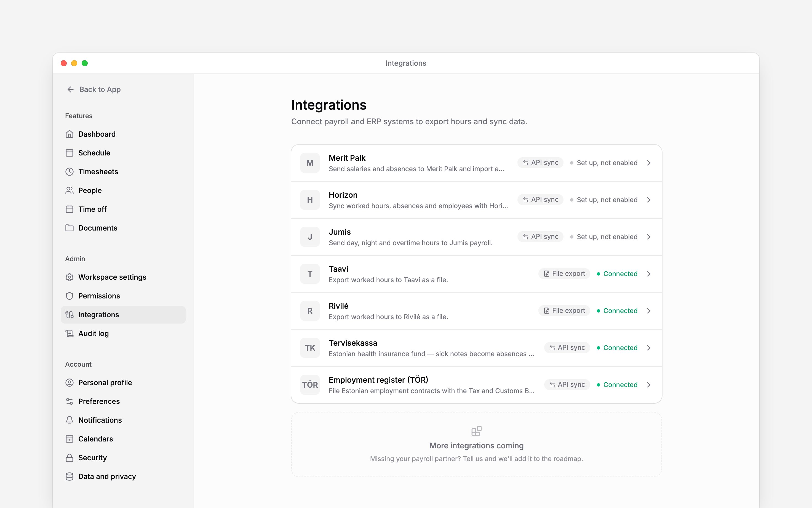Click the Preferences sliders icon
This screenshot has width=812, height=508.
click(x=70, y=401)
